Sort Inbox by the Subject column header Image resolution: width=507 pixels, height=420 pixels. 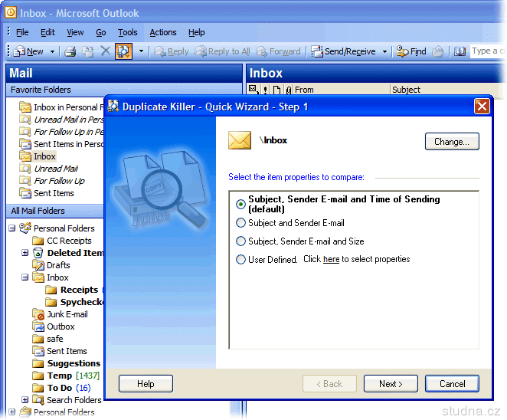[x=447, y=90]
